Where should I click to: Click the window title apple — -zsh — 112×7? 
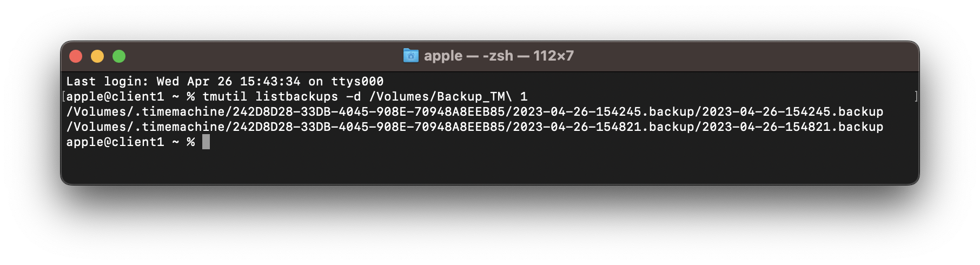(x=499, y=56)
